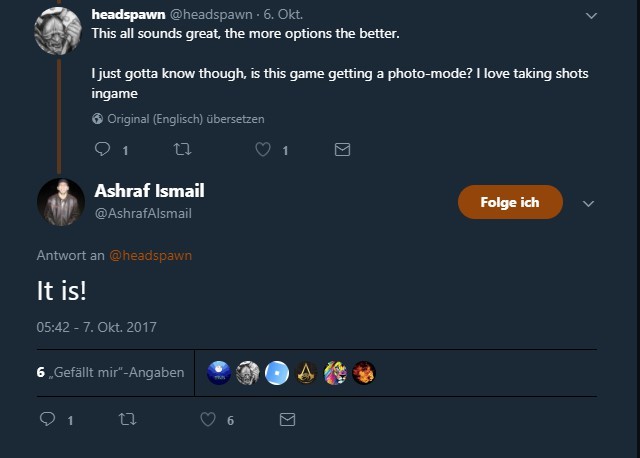Share Ashraf Ismail's reply via the envelope icon

coord(287,419)
